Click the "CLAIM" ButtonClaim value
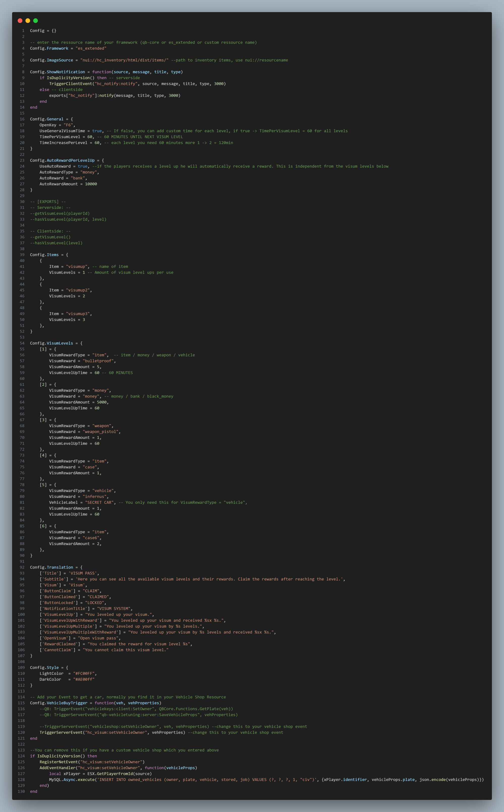Image resolution: width=504 pixels, height=812 pixels. (91, 591)
